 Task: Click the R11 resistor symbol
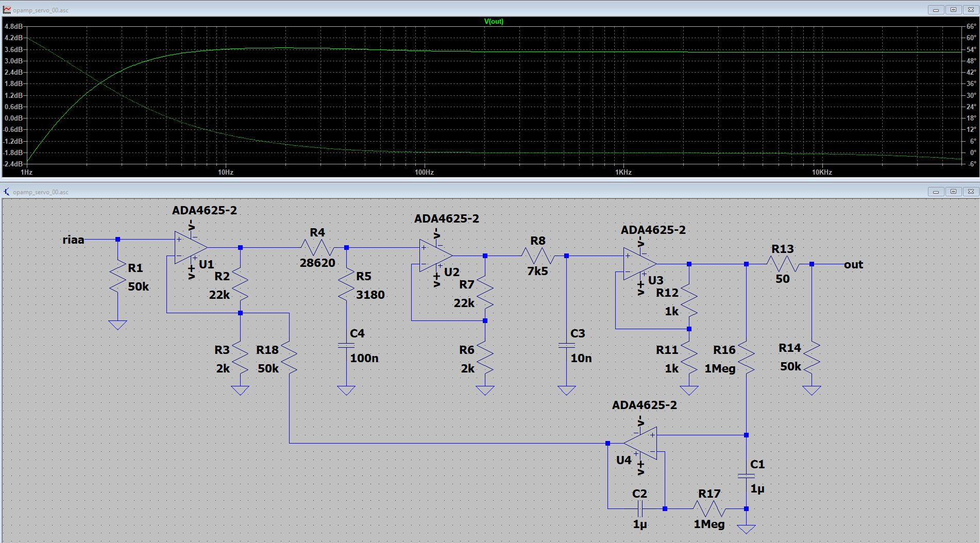click(x=689, y=357)
